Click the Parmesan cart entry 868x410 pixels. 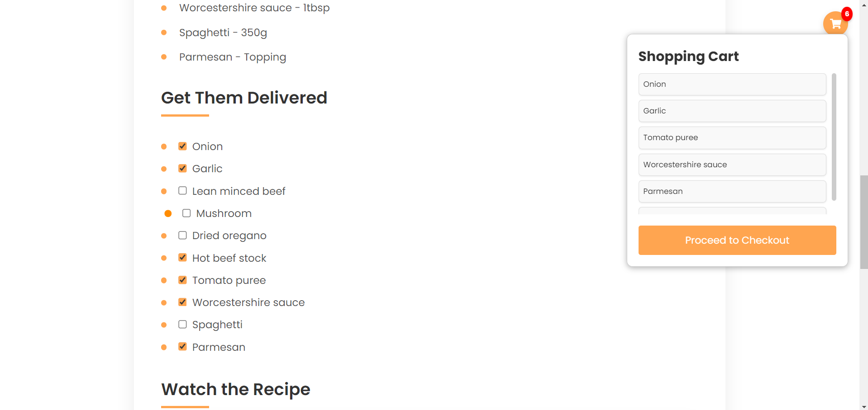(732, 191)
